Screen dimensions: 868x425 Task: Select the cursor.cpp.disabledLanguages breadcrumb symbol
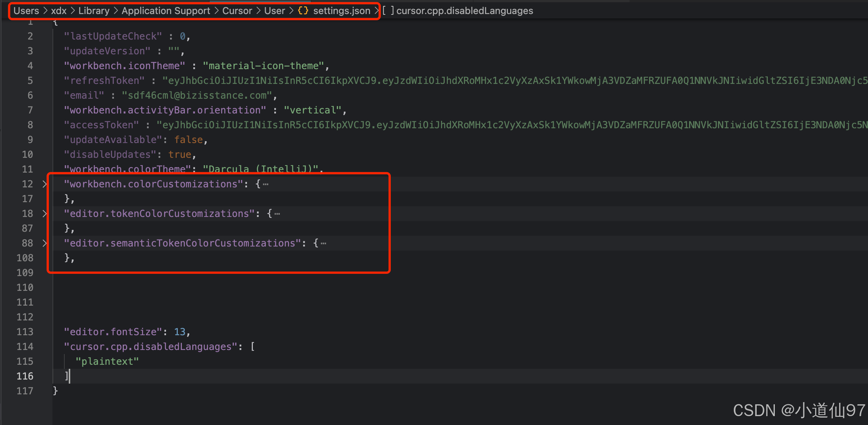pyautogui.click(x=464, y=11)
